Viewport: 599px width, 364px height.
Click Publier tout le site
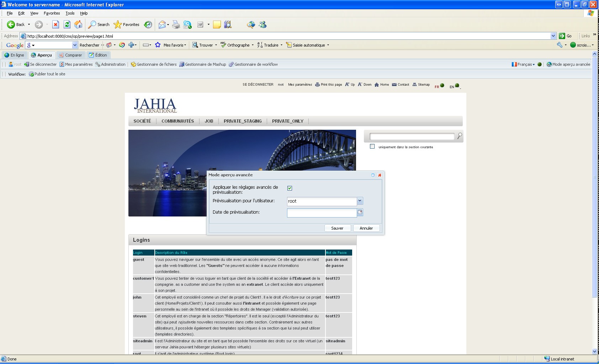pos(47,74)
